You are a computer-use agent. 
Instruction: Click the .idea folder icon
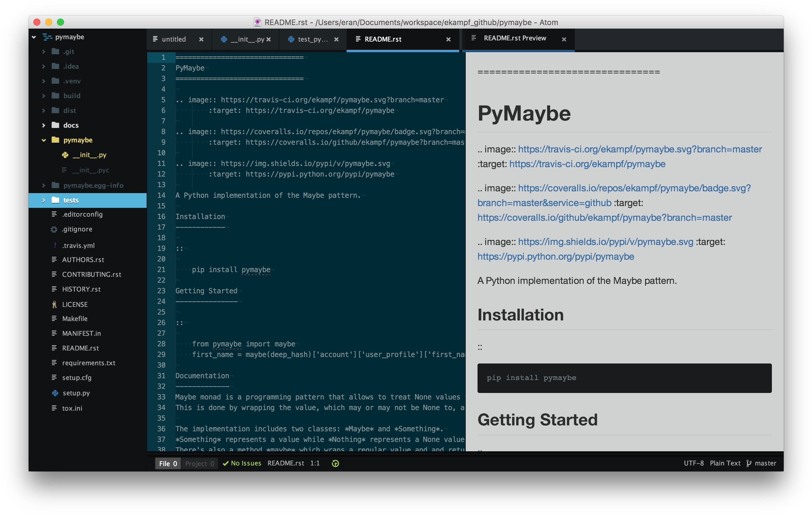point(55,66)
